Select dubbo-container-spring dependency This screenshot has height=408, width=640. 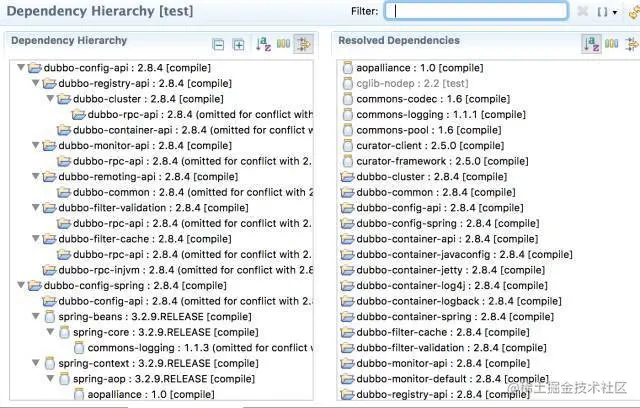[x=447, y=317]
